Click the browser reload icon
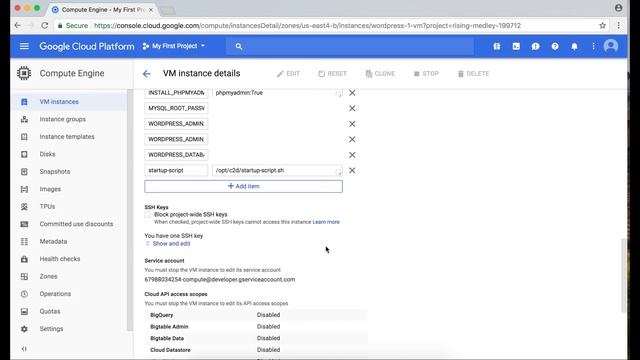The height and width of the screenshot is (360, 640). tap(44, 25)
